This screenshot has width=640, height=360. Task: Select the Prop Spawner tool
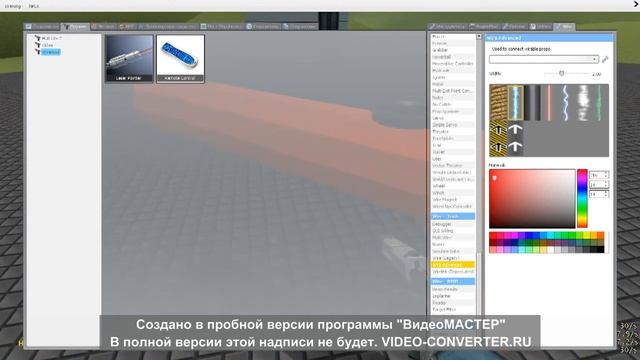click(452, 111)
